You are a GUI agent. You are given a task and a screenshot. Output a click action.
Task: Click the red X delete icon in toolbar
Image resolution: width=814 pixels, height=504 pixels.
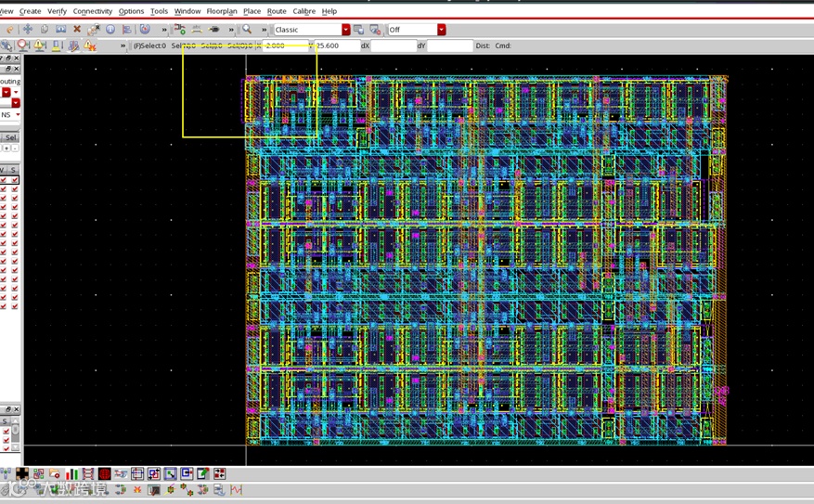click(77, 30)
